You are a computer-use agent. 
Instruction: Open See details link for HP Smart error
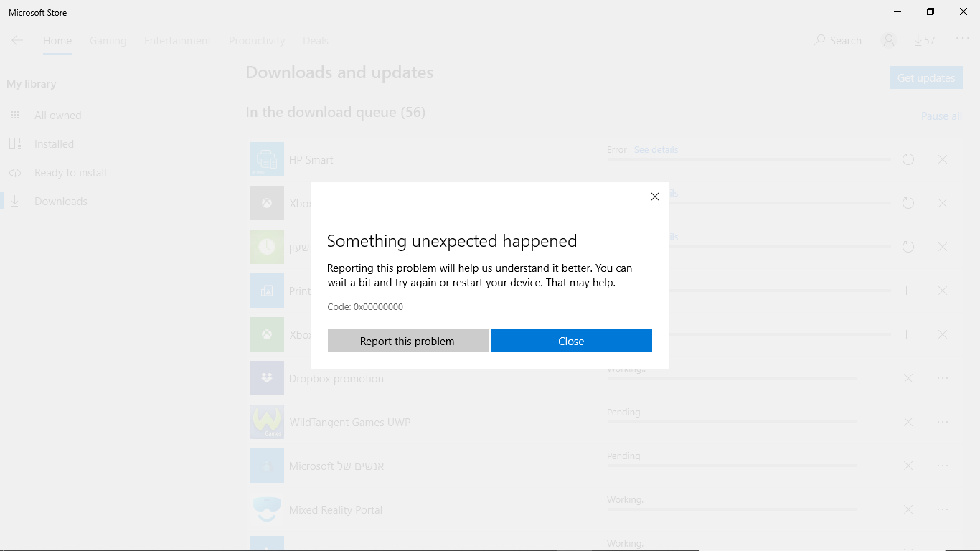click(656, 149)
